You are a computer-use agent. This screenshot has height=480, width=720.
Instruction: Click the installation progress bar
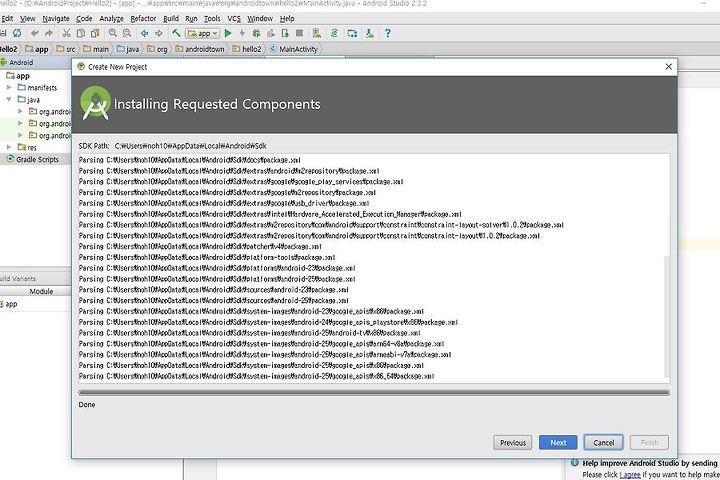[374, 393]
